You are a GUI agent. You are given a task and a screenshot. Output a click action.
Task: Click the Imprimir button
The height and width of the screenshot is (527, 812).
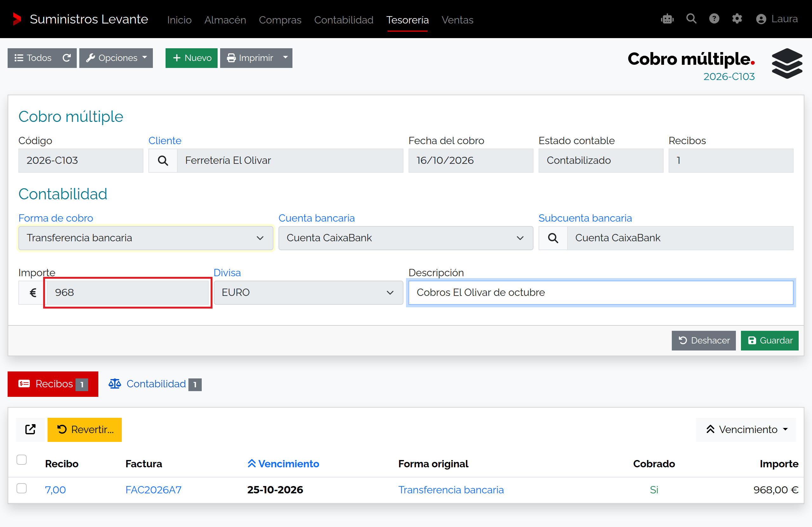[250, 58]
